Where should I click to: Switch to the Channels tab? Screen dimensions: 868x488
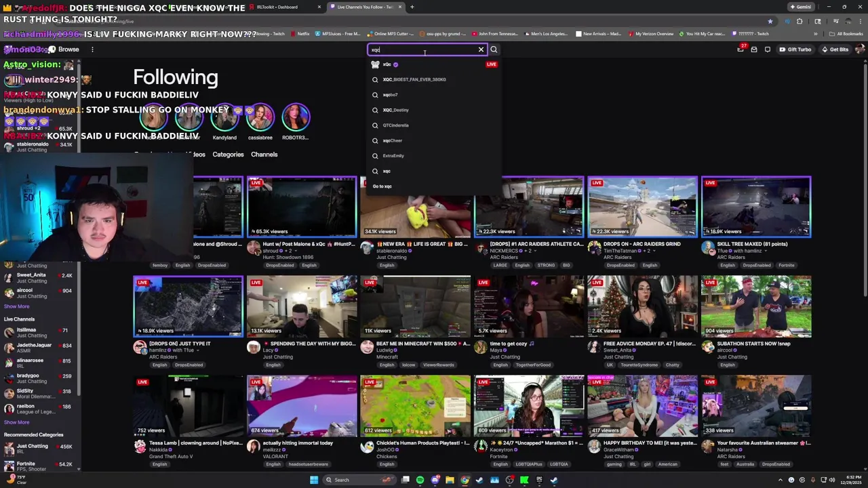264,155
